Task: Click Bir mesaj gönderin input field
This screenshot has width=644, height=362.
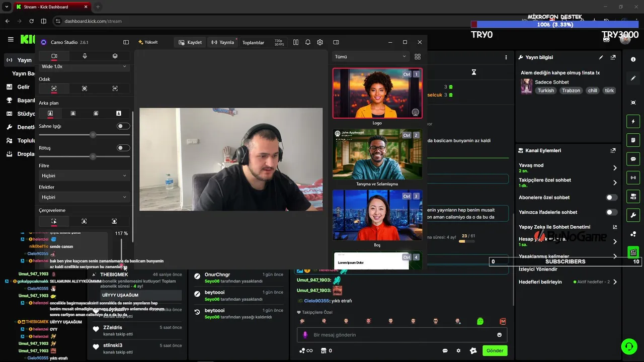Action: click(x=403, y=335)
